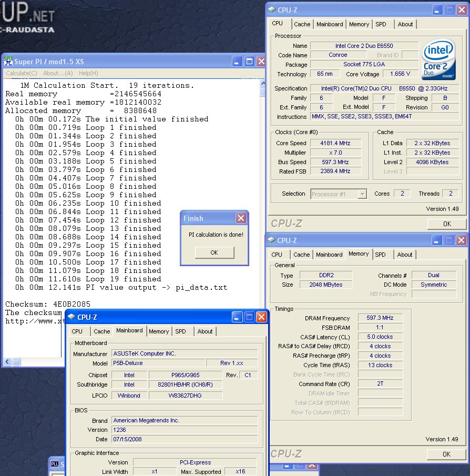
Task: Close the Mainboard CPU-Z window
Action: pos(261,317)
